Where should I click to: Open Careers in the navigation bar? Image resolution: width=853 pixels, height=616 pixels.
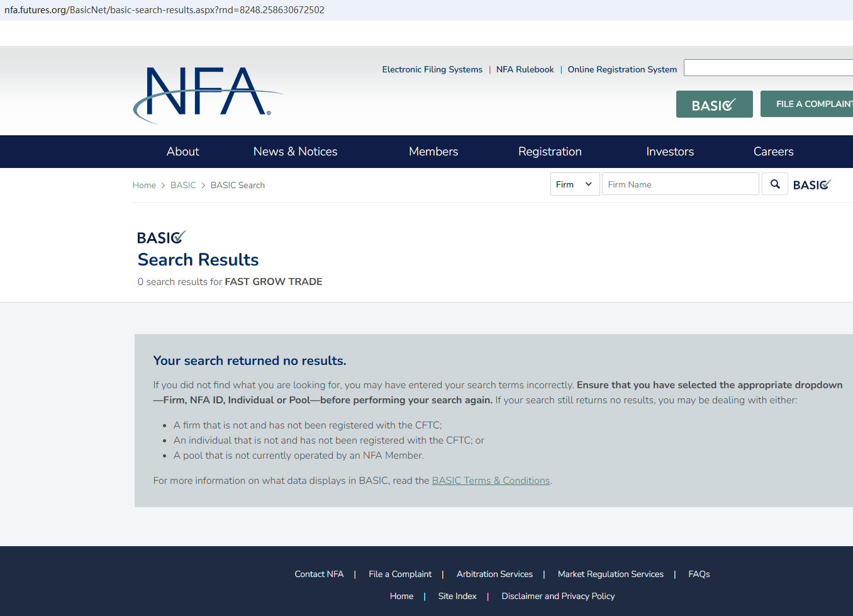(x=773, y=152)
